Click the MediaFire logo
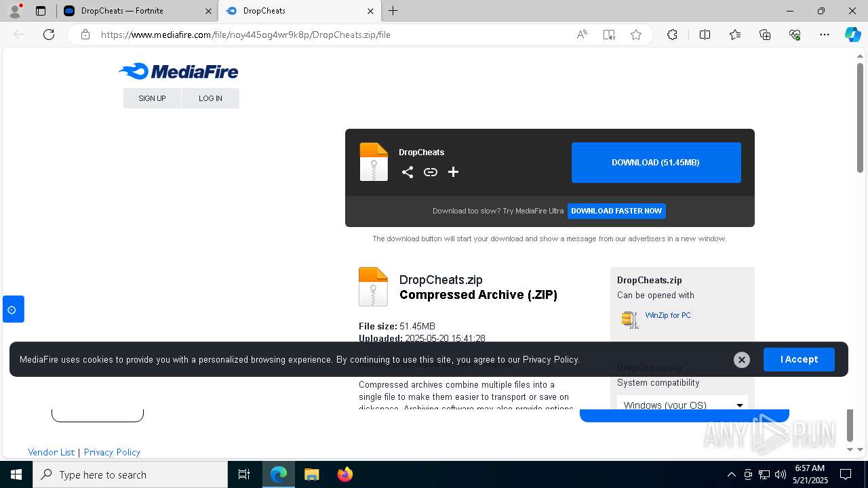Screen dimensions: 868x488 [x=178, y=71]
